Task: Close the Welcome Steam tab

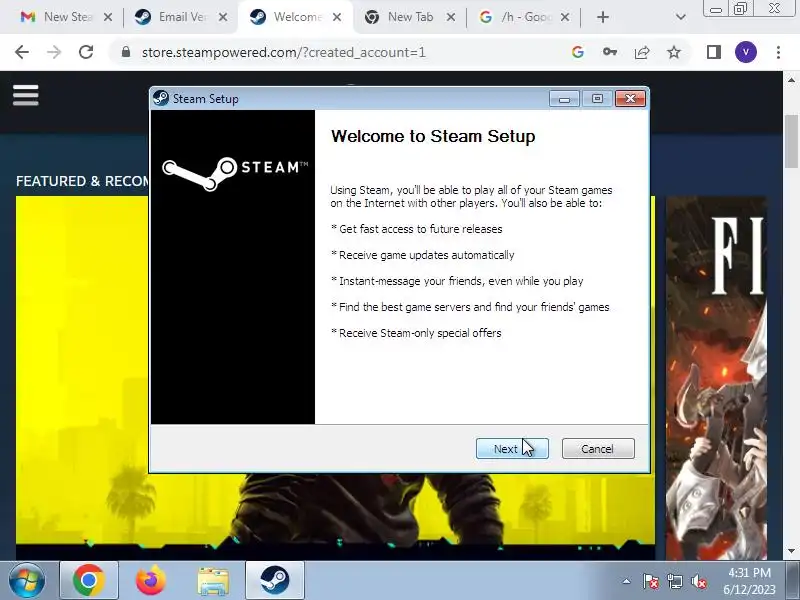Action: (x=337, y=17)
